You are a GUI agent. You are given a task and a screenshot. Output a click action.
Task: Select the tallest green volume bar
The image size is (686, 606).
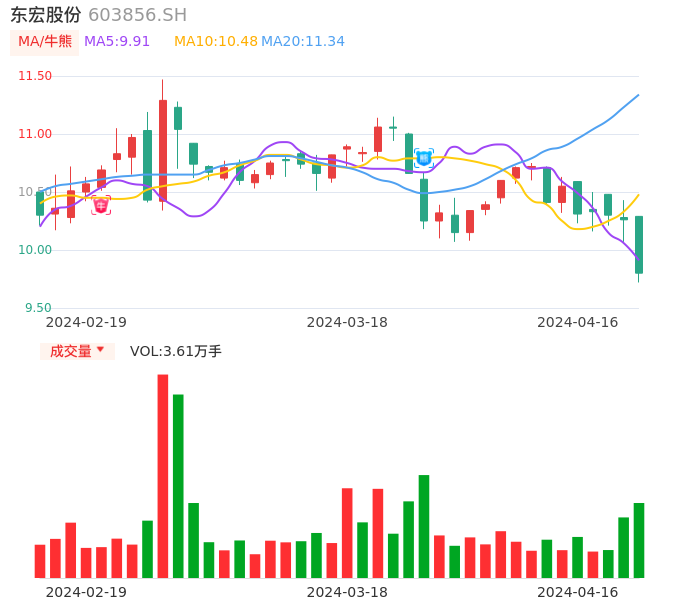(x=178, y=485)
